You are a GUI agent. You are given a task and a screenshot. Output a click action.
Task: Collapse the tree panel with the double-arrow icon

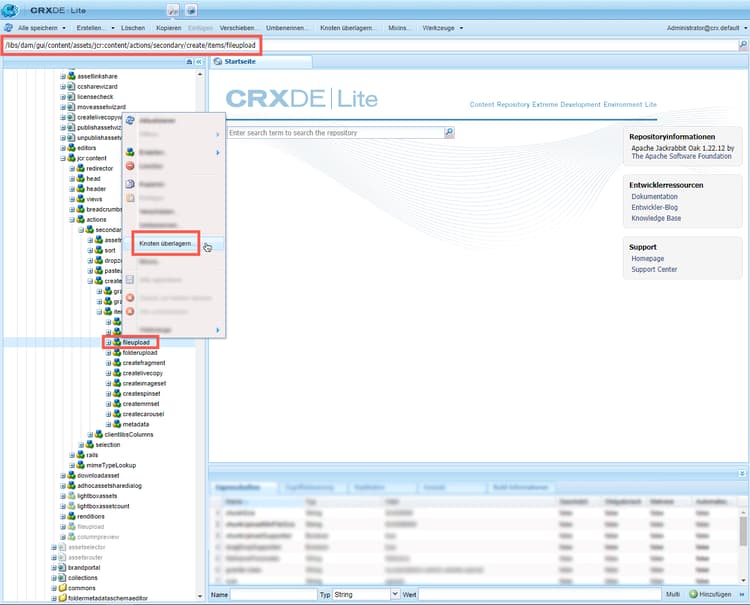[199, 62]
